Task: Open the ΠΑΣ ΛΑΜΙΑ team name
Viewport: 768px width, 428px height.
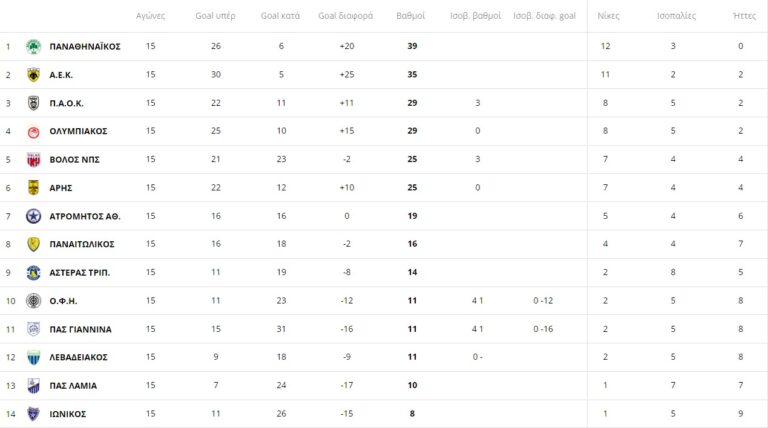Action: [73, 385]
